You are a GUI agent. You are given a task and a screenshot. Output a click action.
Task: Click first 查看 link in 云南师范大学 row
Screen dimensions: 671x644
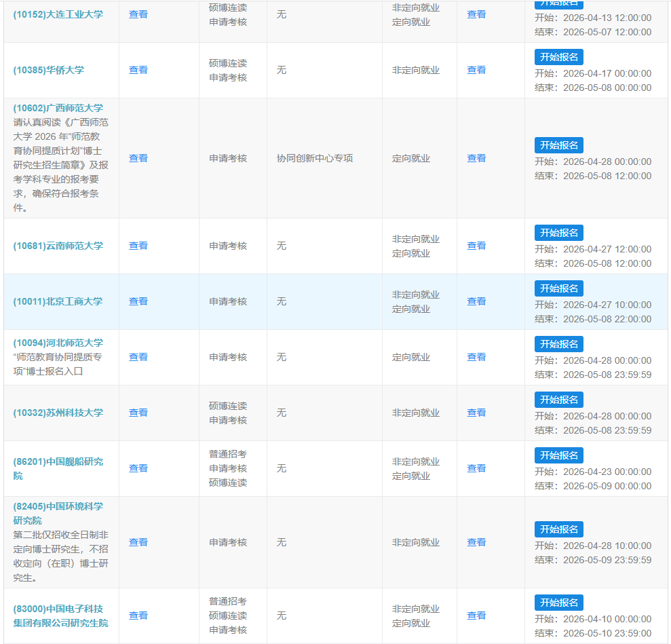click(138, 246)
